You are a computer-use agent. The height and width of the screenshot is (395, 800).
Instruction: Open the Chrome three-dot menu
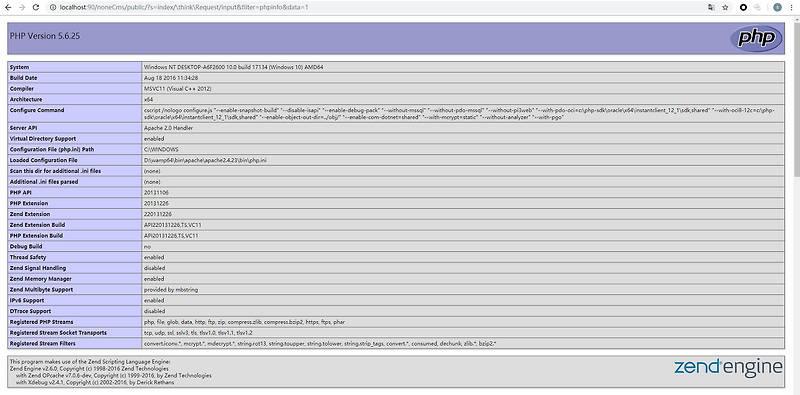coord(792,7)
